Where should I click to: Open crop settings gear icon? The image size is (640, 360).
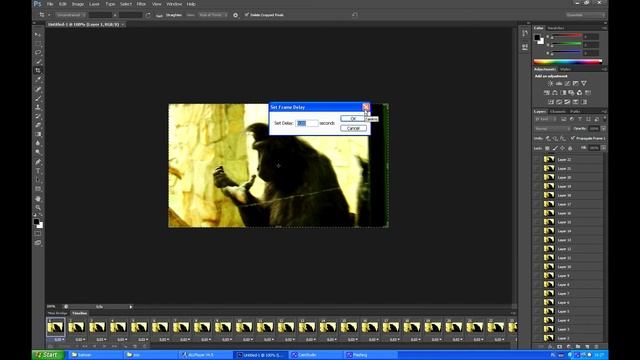[236, 15]
